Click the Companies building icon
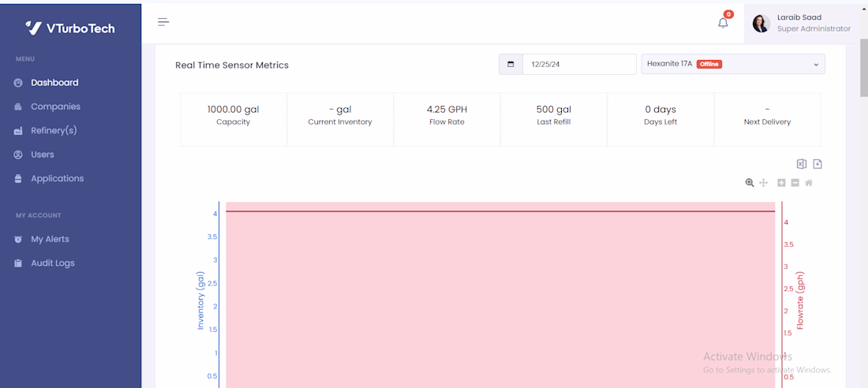 tap(18, 106)
